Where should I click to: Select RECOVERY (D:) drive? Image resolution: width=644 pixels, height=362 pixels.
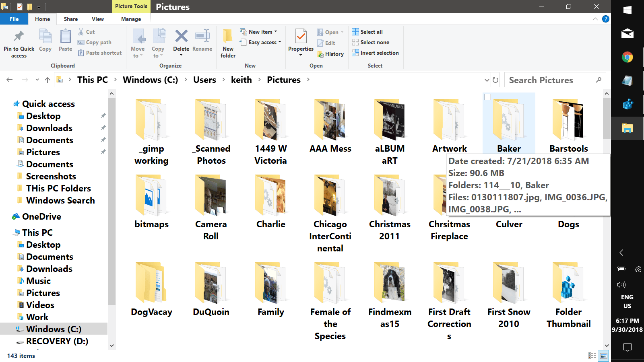coord(57,341)
